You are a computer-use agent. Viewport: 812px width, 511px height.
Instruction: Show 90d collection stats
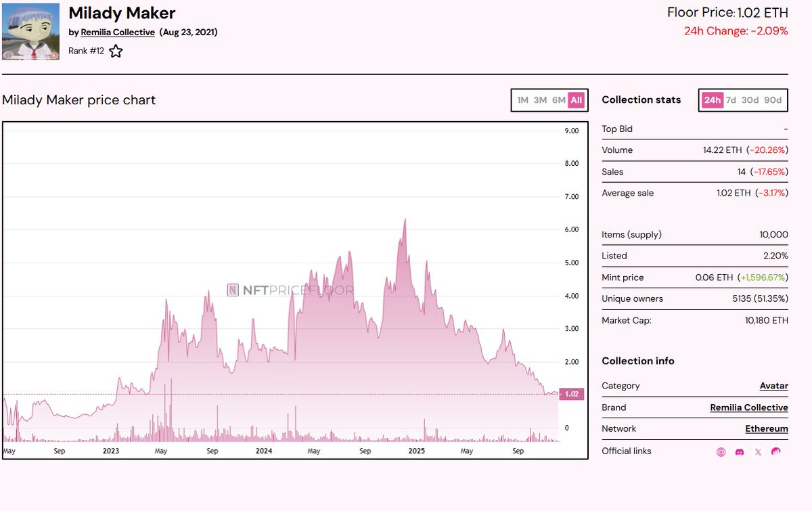(773, 100)
